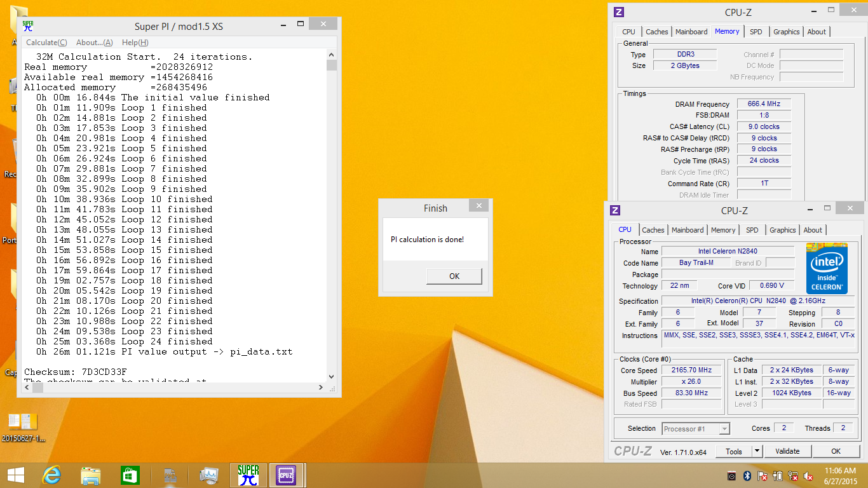Open Action Center flag icon
The height and width of the screenshot is (488, 868).
(763, 476)
